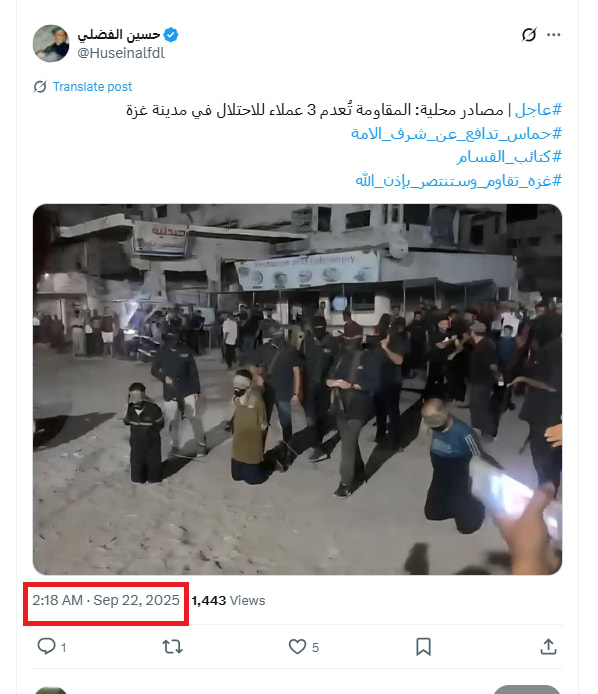Click the 2:18 AM Sep 22, 2025 timestamp
Image resolution: width=598 pixels, height=694 pixels.
click(x=106, y=600)
